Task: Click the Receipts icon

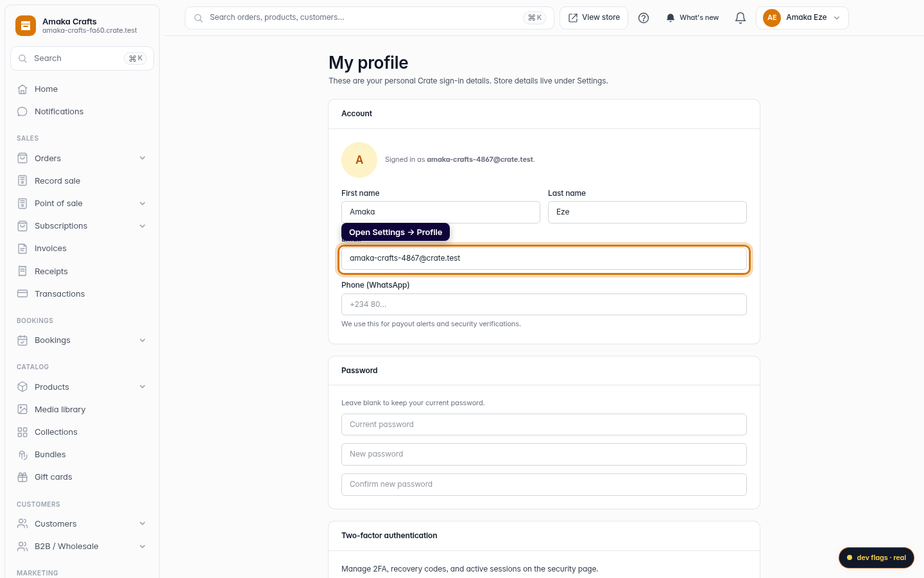Action: [x=22, y=272]
